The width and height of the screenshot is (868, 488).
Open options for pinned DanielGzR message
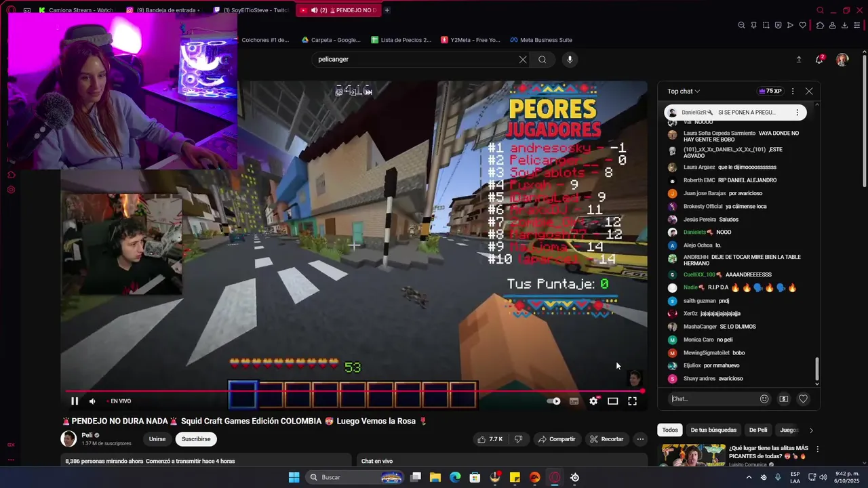pos(797,113)
